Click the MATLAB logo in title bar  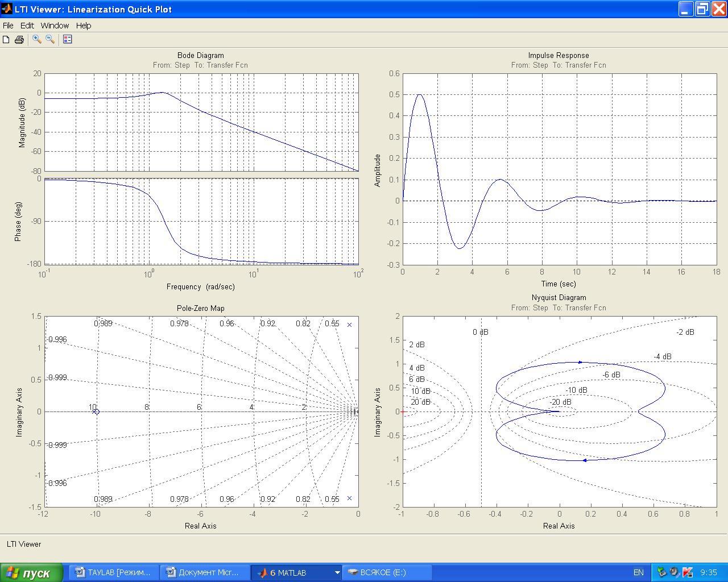pyautogui.click(x=7, y=9)
